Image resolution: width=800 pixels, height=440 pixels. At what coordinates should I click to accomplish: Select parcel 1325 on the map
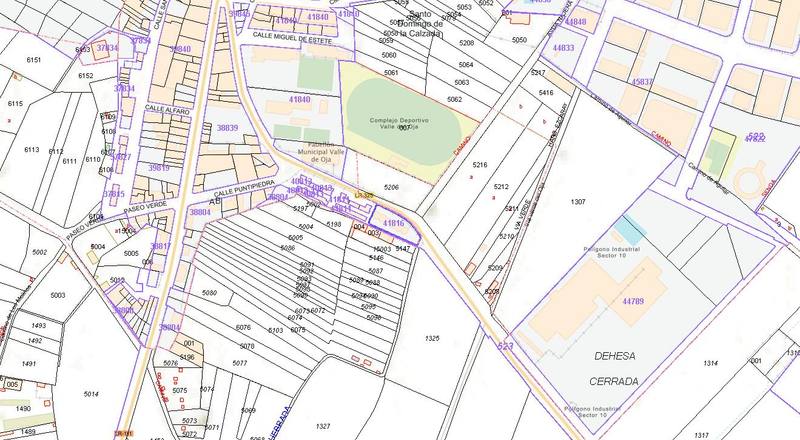[x=432, y=340]
